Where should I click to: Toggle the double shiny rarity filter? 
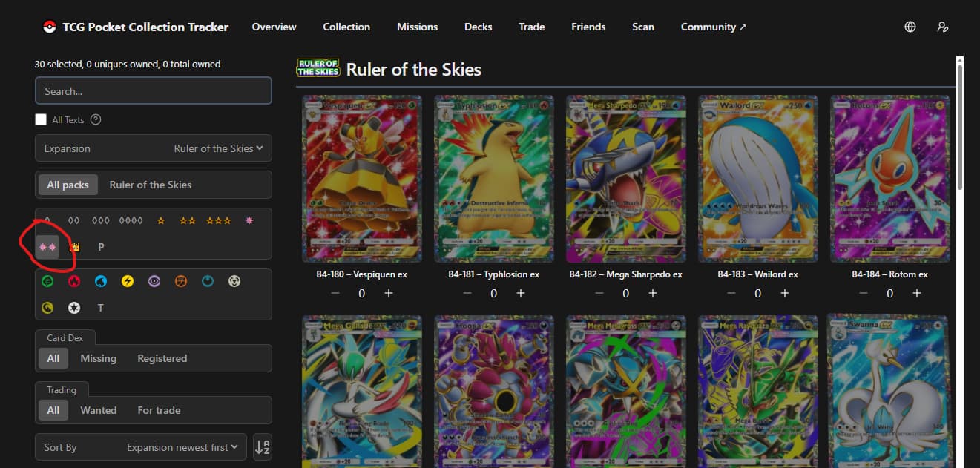coord(47,247)
